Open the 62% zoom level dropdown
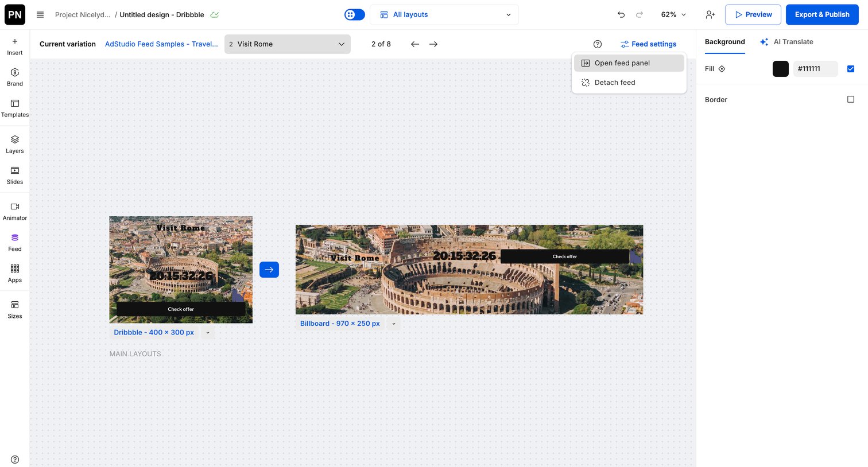This screenshot has height=467, width=868. tap(673, 14)
